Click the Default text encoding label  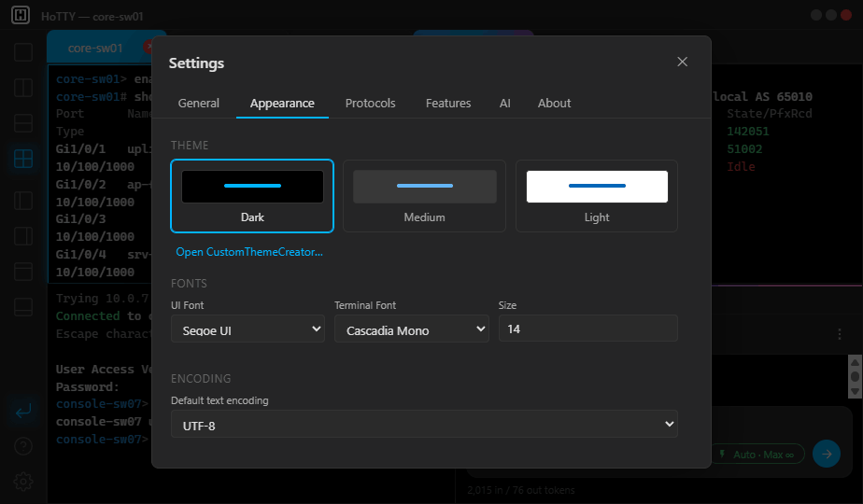pos(219,400)
